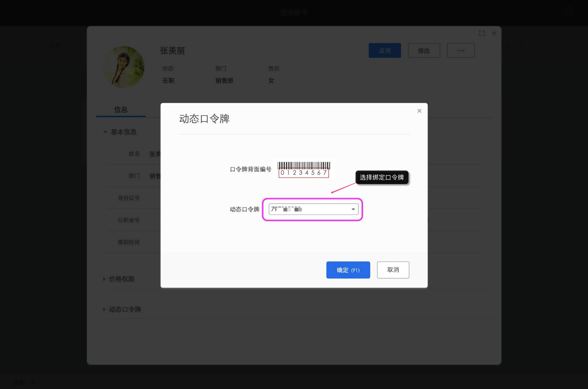Image resolution: width=588 pixels, height=389 pixels.
Task: Click the fullscreen expand icon on the profile card
Action: coord(482,33)
